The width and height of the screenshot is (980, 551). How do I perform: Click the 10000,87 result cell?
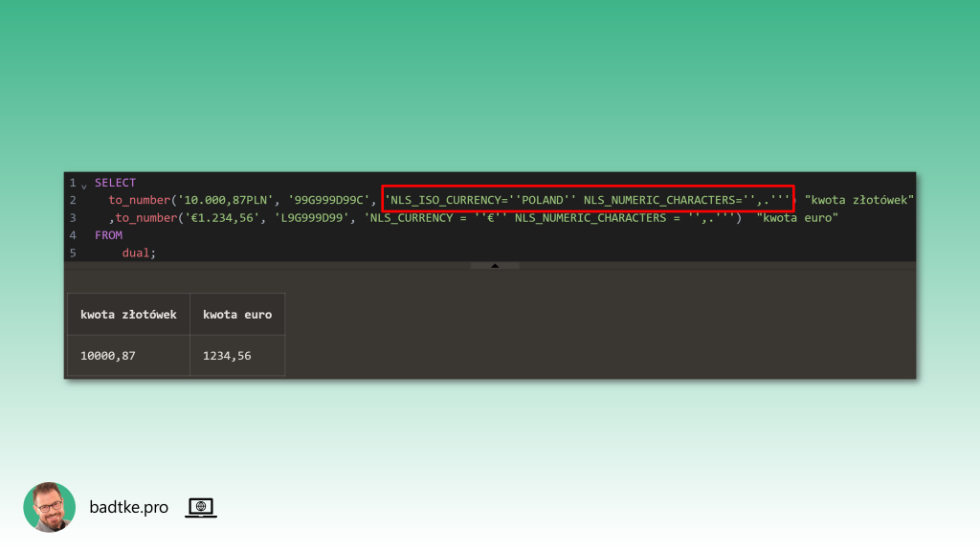(x=108, y=356)
